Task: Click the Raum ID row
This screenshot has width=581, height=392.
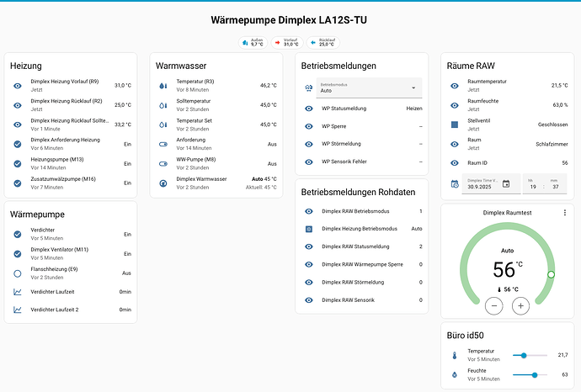Action: point(507,163)
